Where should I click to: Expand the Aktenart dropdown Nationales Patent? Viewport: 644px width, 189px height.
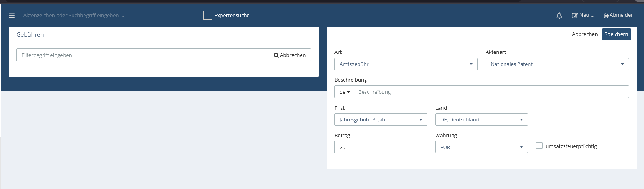[557, 64]
